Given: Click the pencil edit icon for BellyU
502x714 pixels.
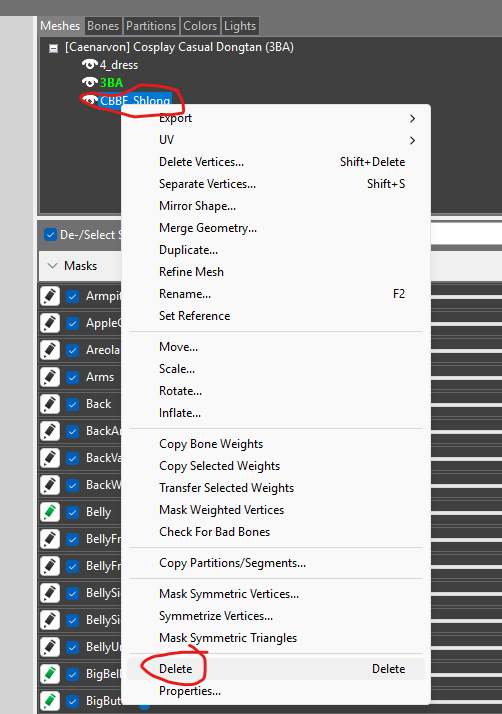Looking at the screenshot, I should coord(50,647).
